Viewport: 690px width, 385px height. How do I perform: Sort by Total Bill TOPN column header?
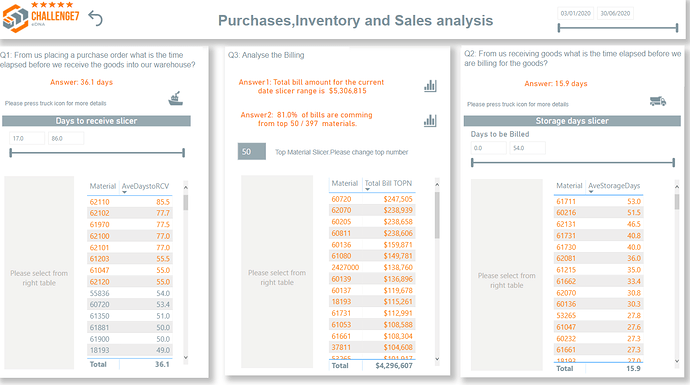point(388,183)
